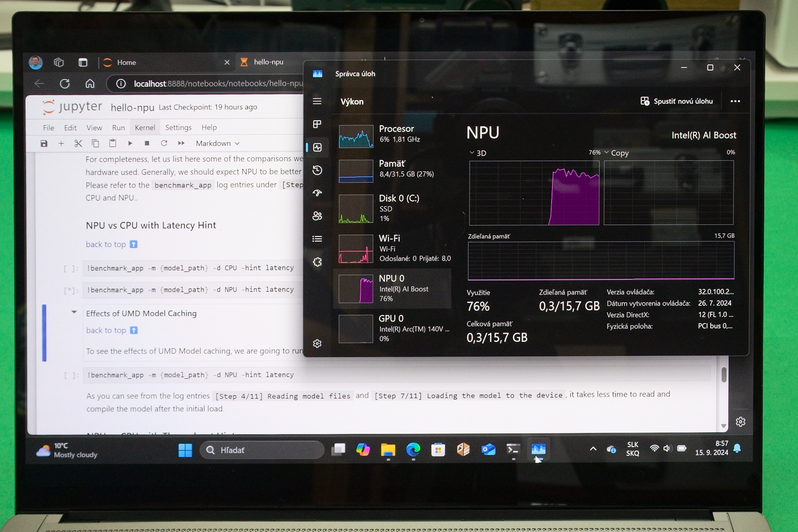This screenshot has height=532, width=798.
Task: Open the Kernel menu in Jupyter
Action: click(145, 128)
